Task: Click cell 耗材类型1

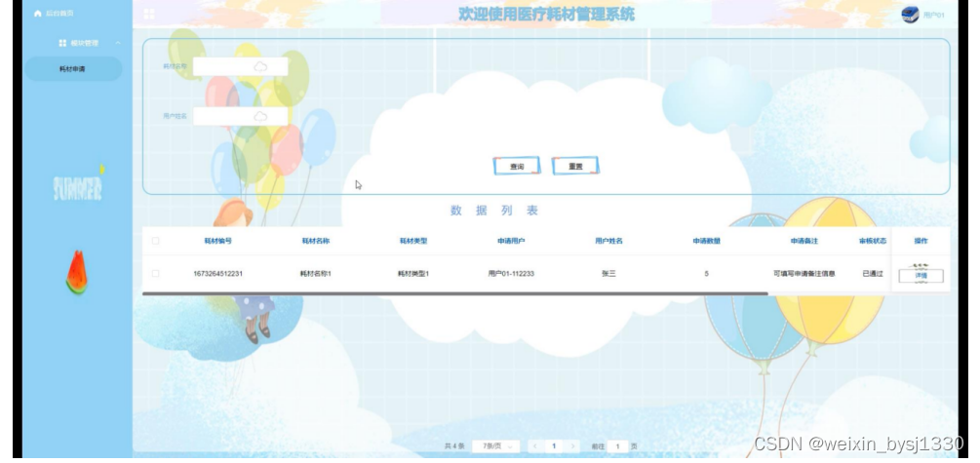Action: click(413, 274)
